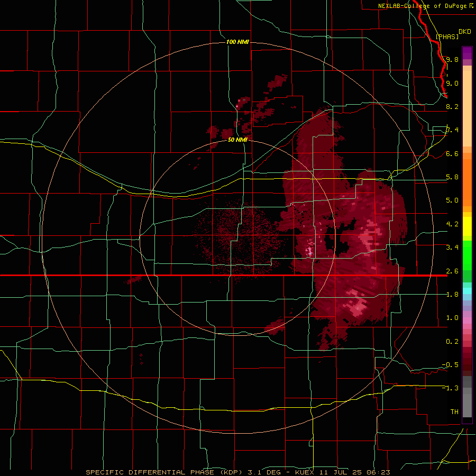Click the 4.2 scale value

pyautogui.click(x=452, y=224)
